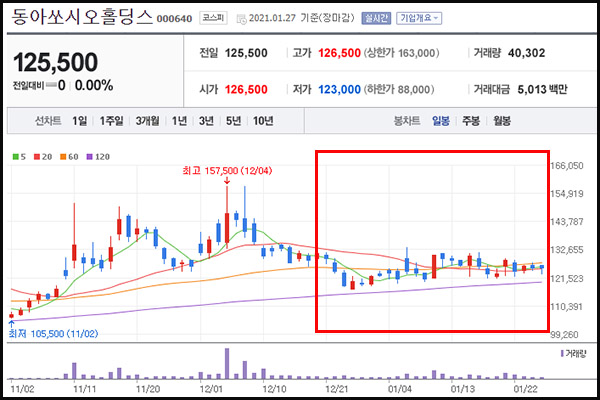Click the stock code 000640
The image size is (600, 400).
click(174, 19)
